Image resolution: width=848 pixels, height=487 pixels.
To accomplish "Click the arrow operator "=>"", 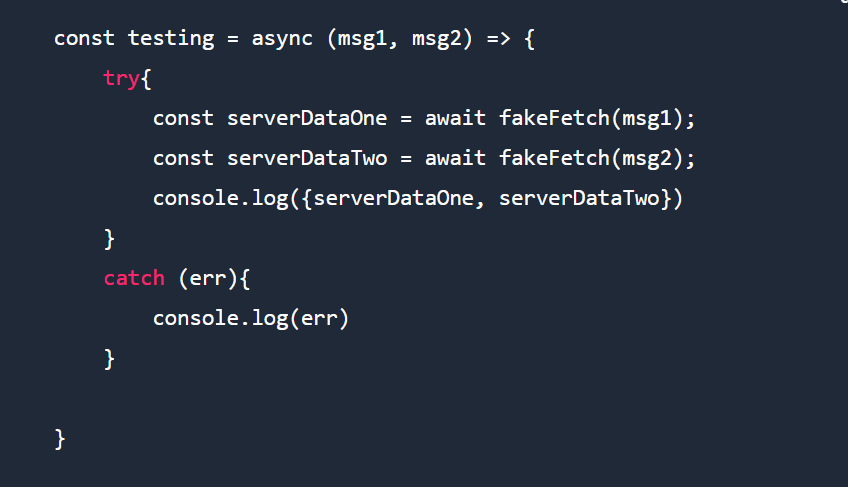I will pos(497,39).
